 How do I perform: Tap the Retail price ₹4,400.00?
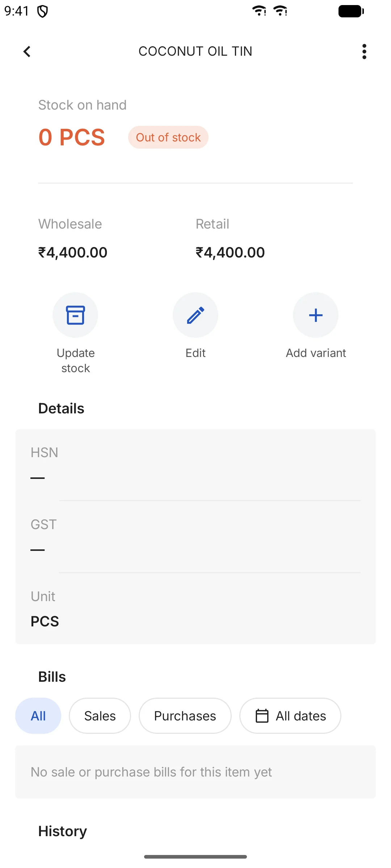230,252
